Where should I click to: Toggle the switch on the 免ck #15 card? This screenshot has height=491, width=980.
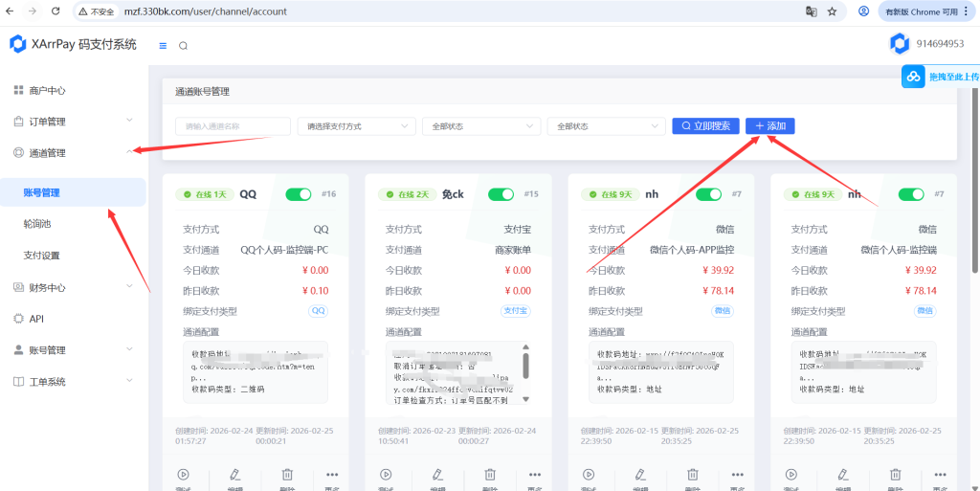(x=501, y=194)
